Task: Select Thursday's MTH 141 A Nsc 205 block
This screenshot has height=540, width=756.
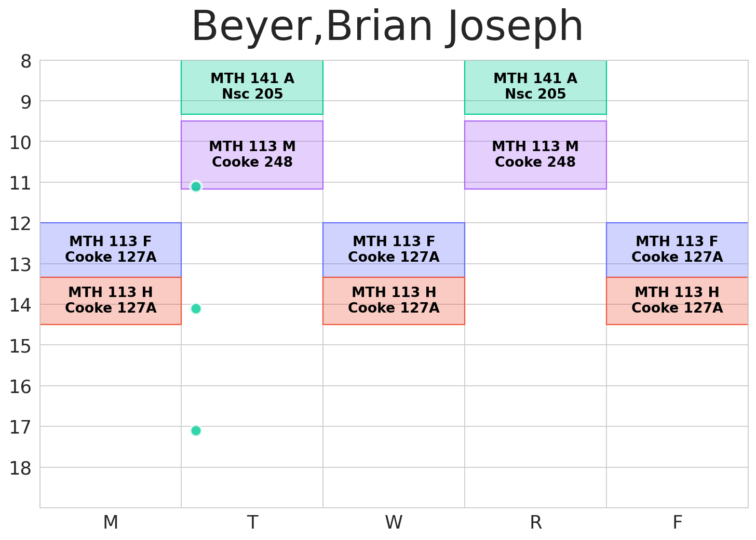Action: click(x=535, y=87)
